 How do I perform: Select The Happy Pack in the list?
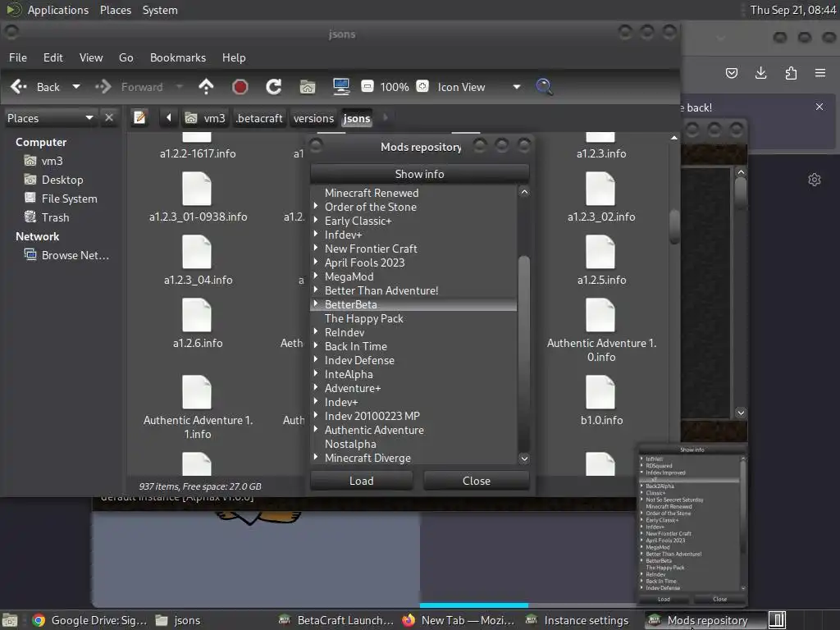click(x=363, y=318)
